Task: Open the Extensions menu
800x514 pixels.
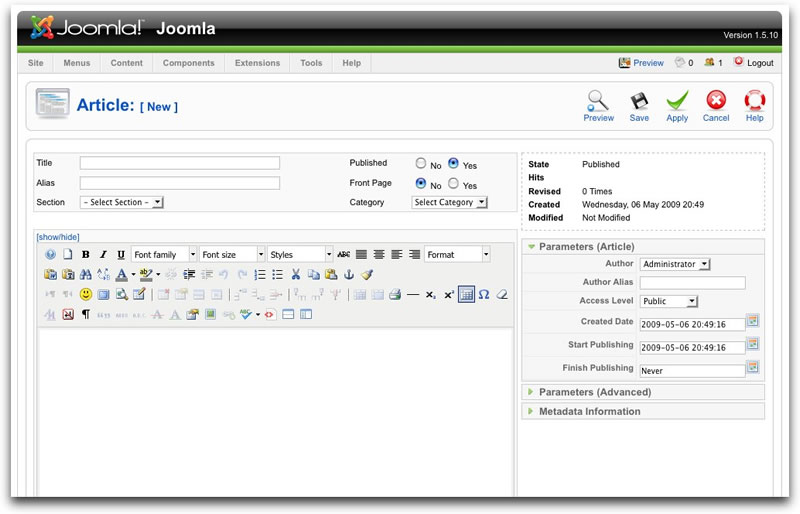Action: tap(257, 63)
